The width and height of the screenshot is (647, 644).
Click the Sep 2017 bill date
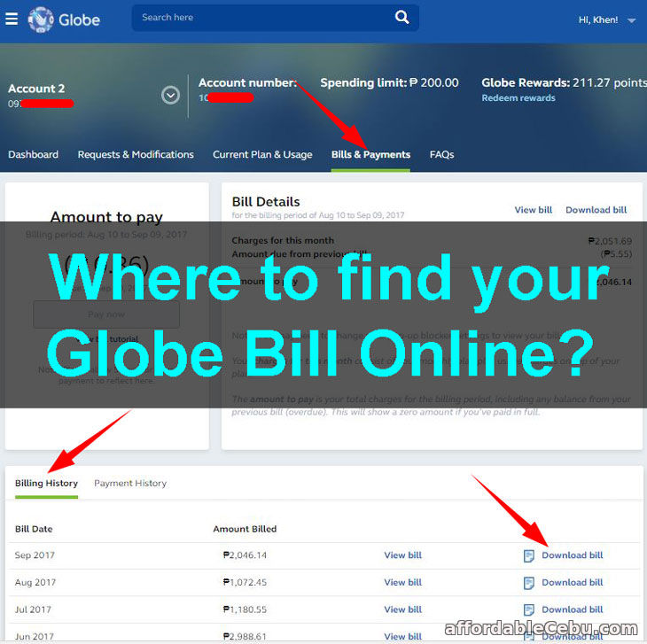point(35,555)
